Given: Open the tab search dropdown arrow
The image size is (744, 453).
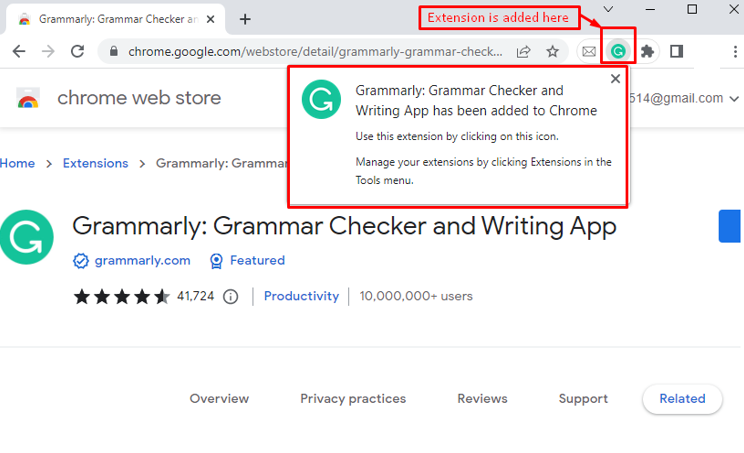Looking at the screenshot, I should pyautogui.click(x=608, y=9).
